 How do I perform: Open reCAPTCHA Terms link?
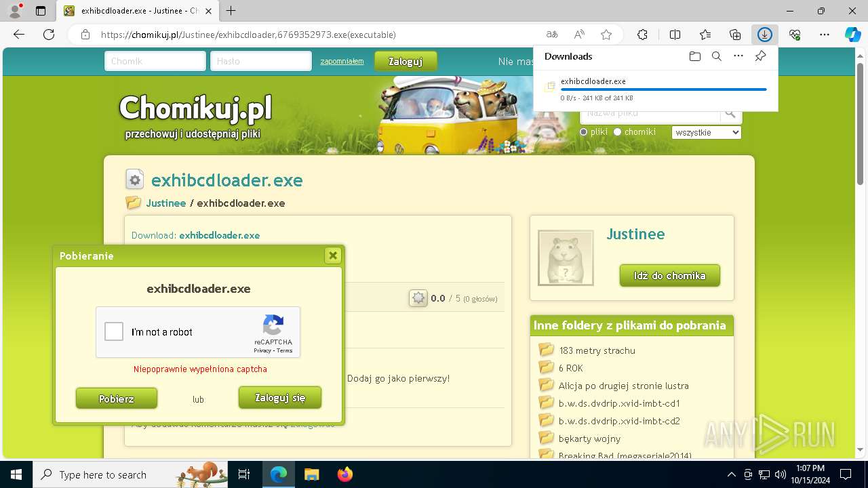point(285,350)
